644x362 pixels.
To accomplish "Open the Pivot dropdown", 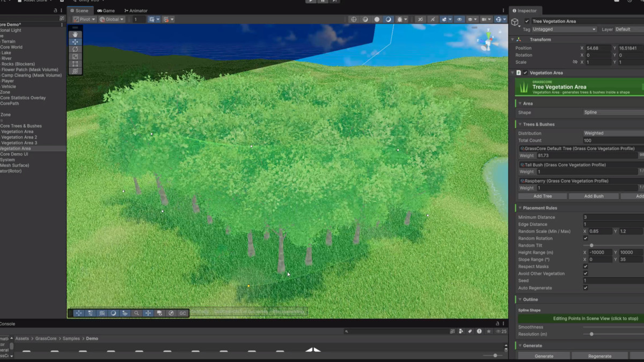I will (x=84, y=19).
